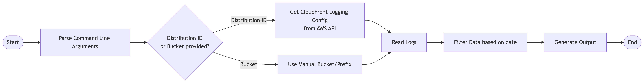Select the Generate Output node

pos(575,42)
